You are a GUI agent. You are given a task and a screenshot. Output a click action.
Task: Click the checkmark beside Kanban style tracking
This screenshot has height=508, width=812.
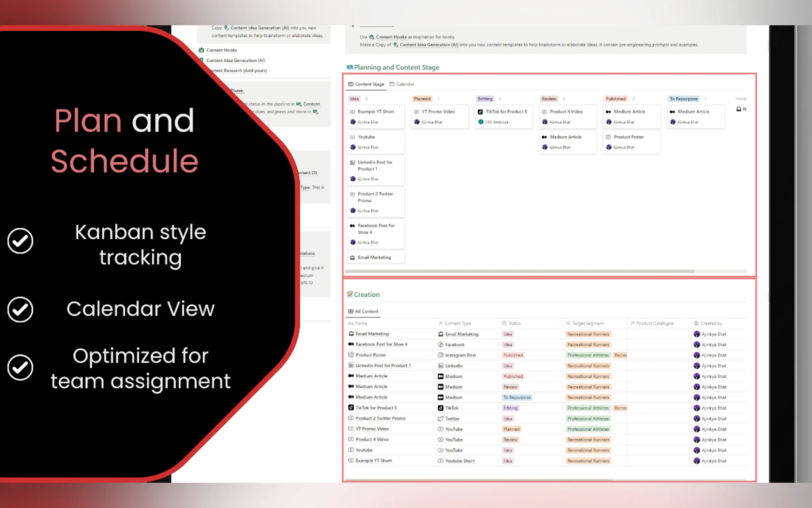click(x=20, y=241)
